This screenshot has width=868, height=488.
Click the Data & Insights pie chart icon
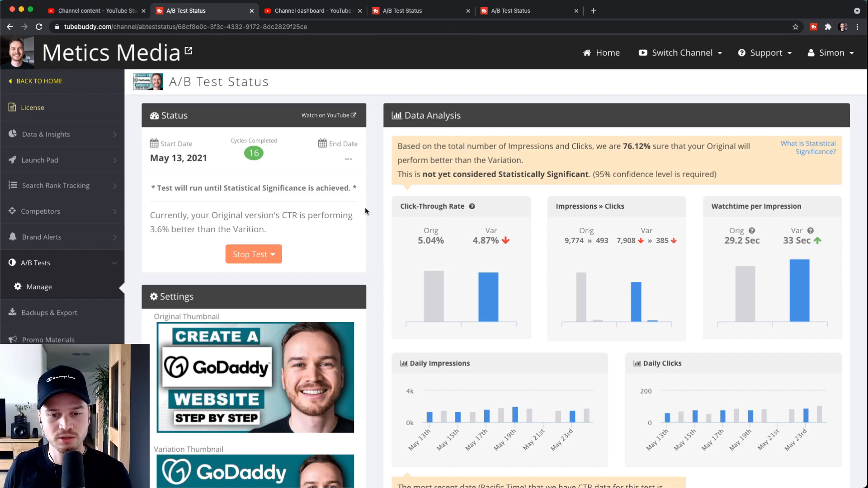coord(13,134)
